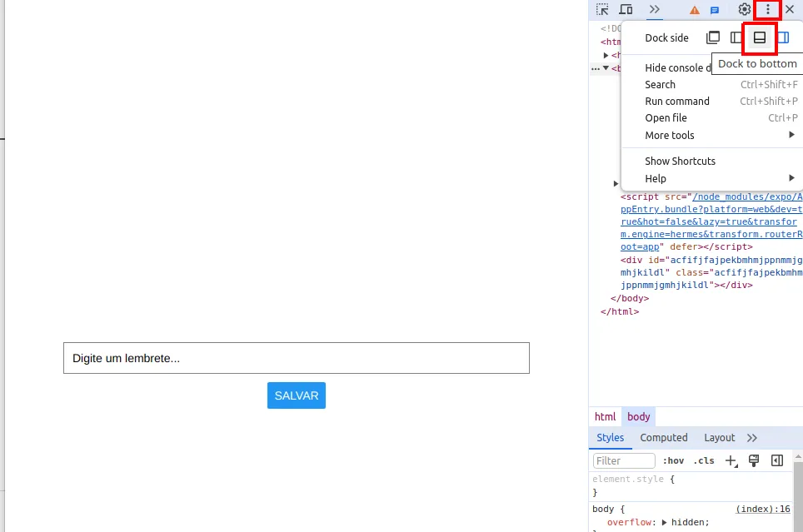Select the closing </html> tag line
Viewport: 803px width, 532px height.
(x=620, y=311)
